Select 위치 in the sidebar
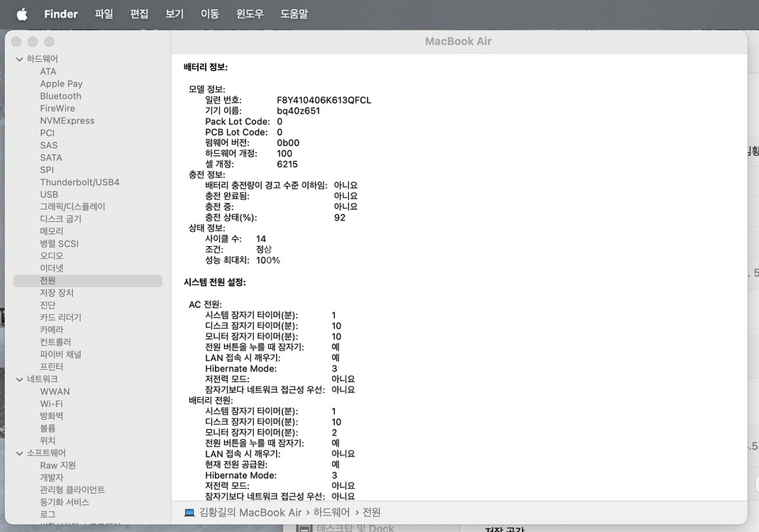The width and height of the screenshot is (759, 532). 48,440
